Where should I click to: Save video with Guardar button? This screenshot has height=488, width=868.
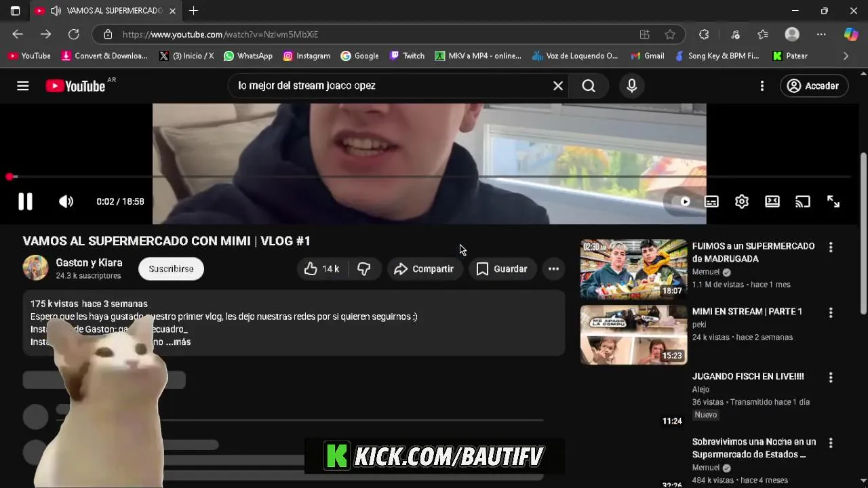coord(502,269)
